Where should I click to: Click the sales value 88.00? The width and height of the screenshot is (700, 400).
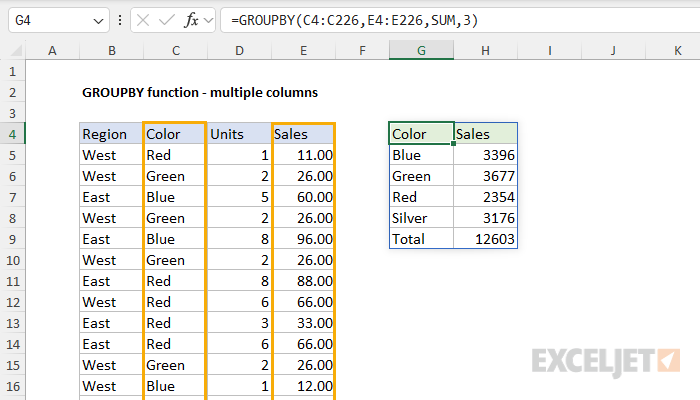coord(303,281)
